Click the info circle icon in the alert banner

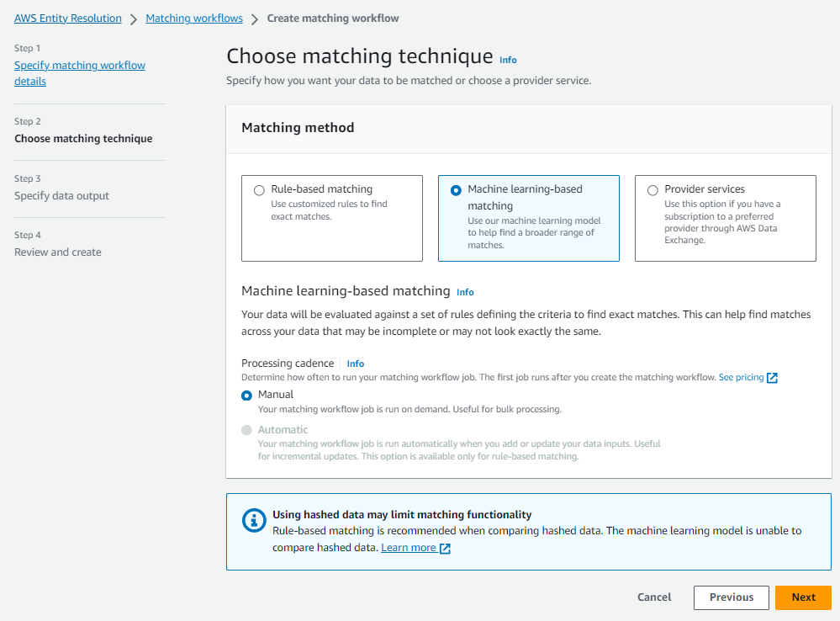254,520
